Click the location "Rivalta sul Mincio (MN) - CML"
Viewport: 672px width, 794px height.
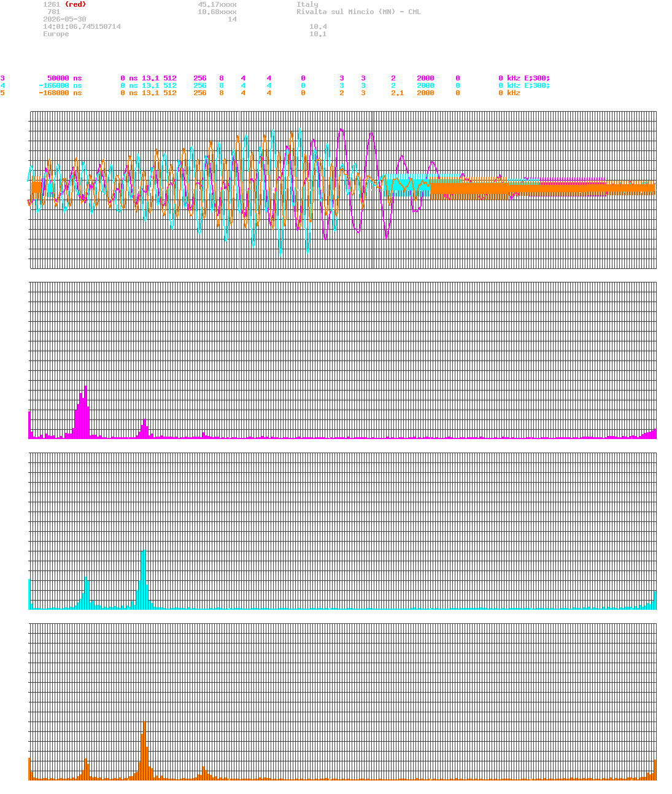tap(359, 12)
